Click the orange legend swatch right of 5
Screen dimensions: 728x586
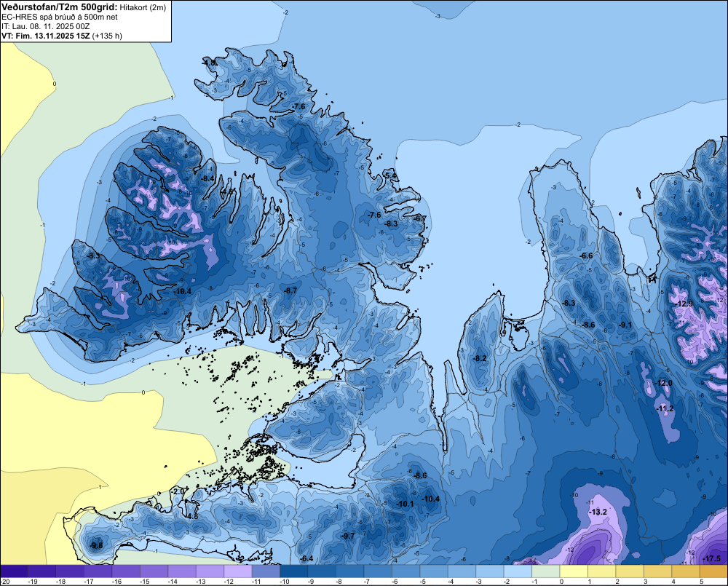[713, 571]
